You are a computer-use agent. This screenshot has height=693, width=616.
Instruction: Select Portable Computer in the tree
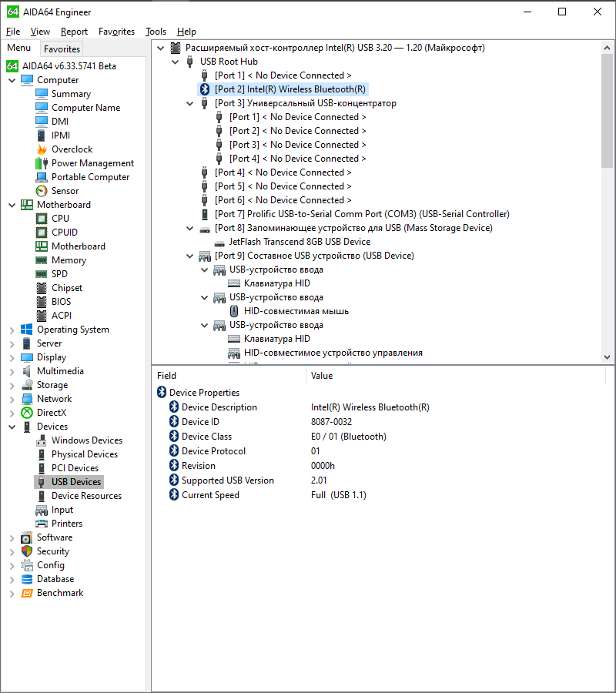pyautogui.click(x=91, y=177)
